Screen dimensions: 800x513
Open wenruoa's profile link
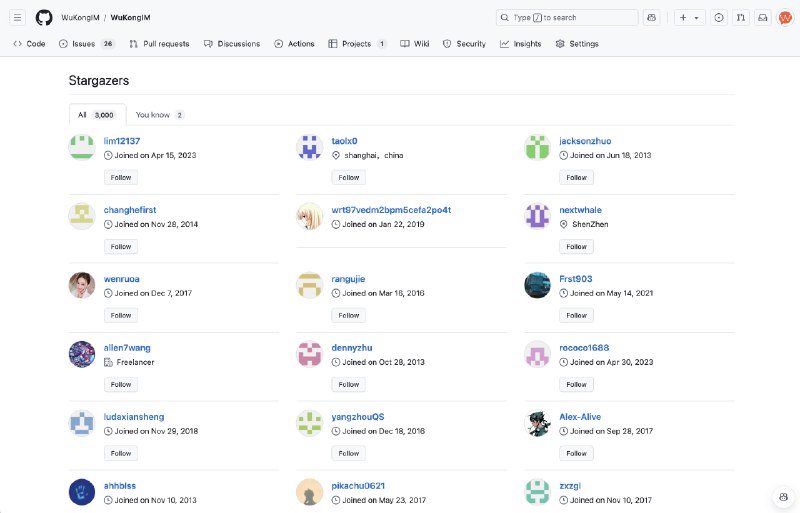[x=121, y=279]
